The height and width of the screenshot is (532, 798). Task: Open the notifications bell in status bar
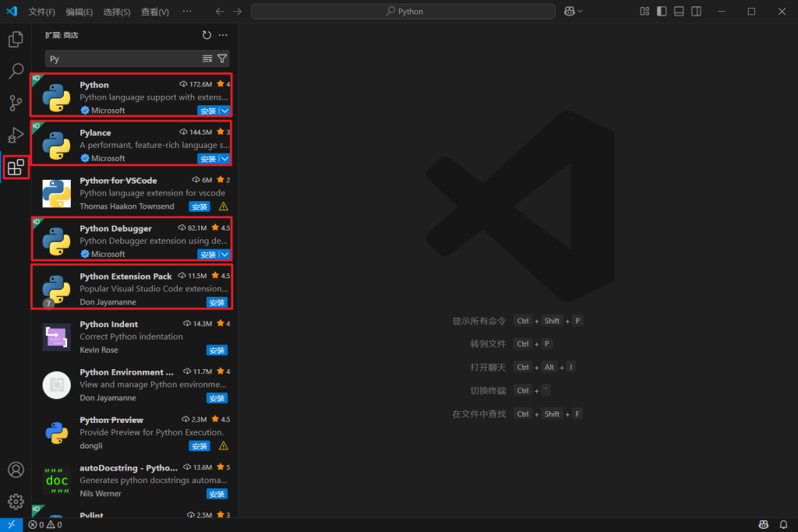click(783, 524)
